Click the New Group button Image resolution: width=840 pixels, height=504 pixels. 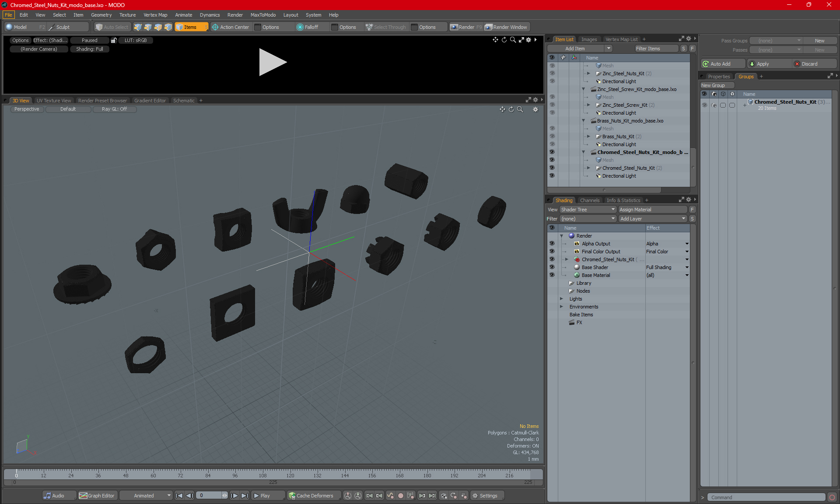(x=717, y=85)
